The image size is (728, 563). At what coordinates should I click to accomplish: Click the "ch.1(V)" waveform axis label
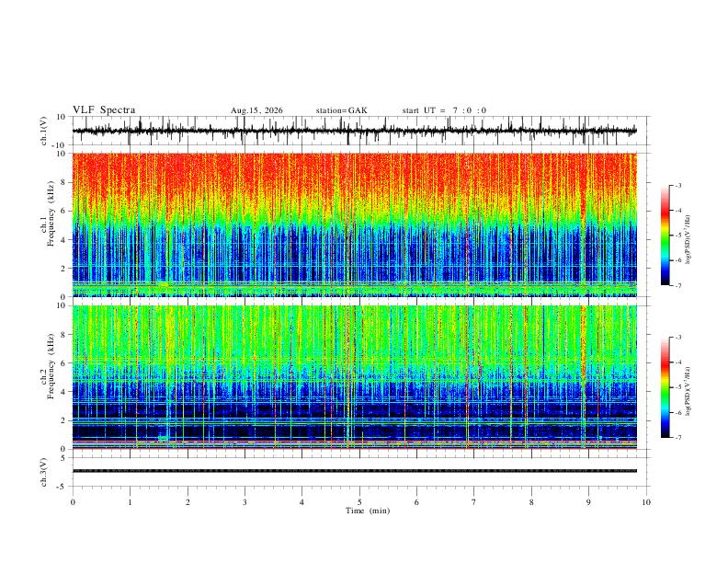44,131
